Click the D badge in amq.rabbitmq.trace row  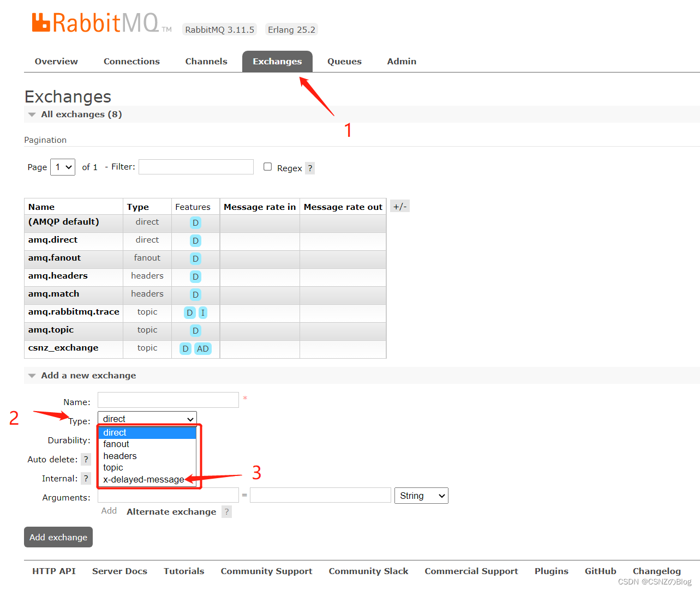click(x=189, y=312)
